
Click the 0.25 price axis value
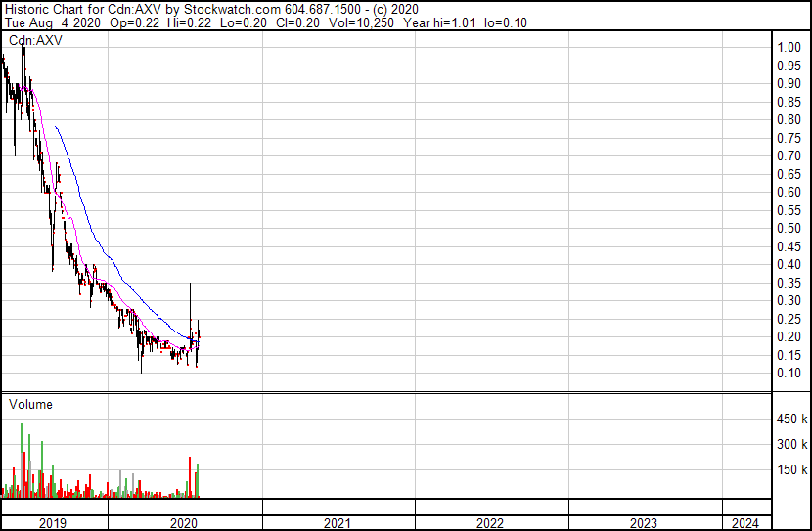click(789, 319)
